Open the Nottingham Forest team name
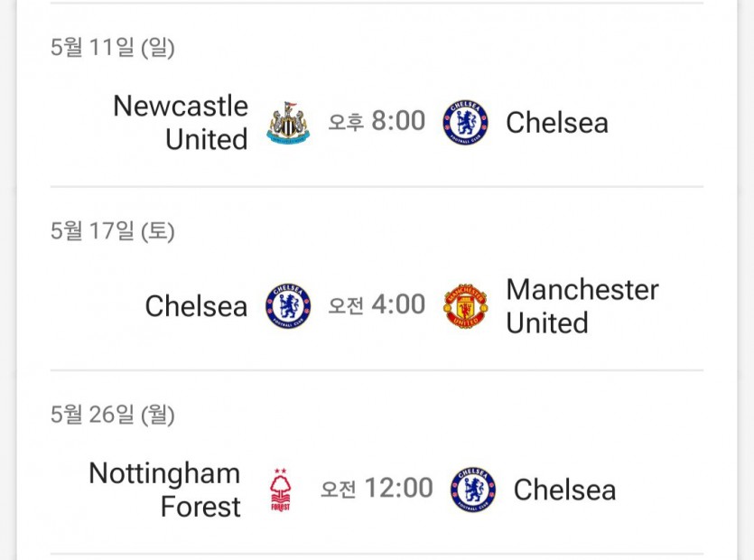The width and height of the screenshot is (754, 560). click(x=165, y=490)
